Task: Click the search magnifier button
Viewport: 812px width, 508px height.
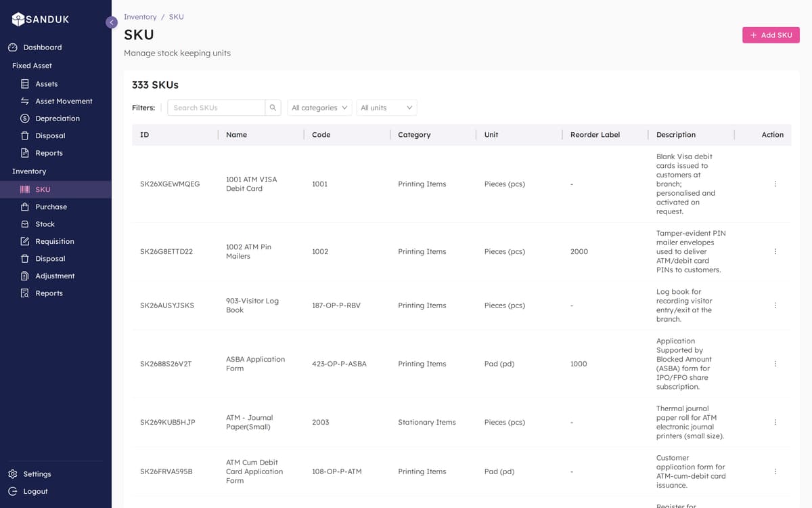Action: (273, 108)
